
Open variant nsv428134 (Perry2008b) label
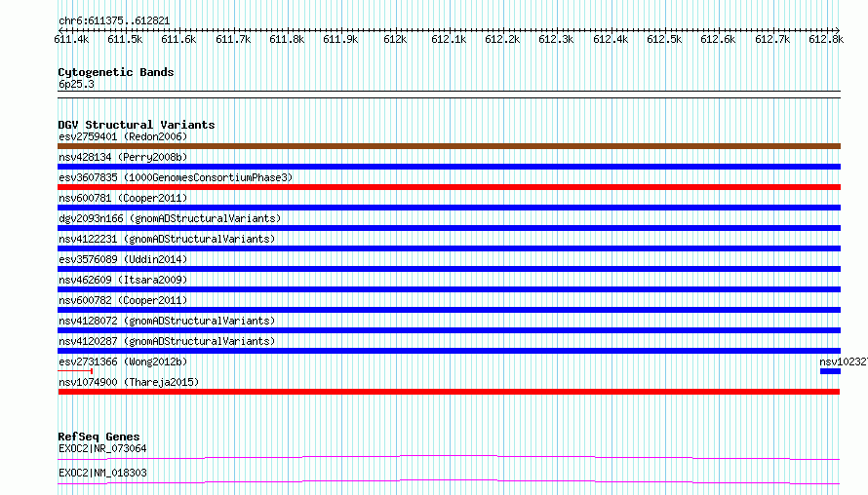pos(123,157)
